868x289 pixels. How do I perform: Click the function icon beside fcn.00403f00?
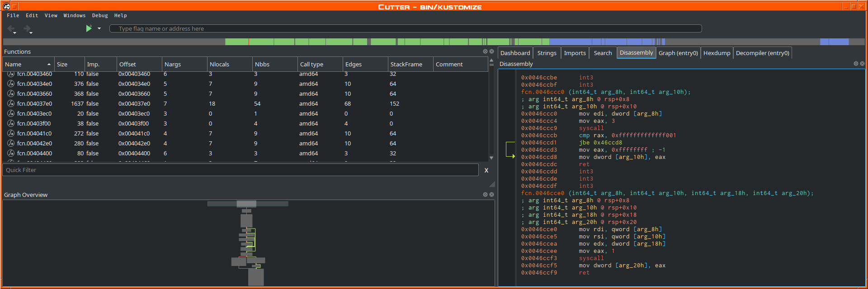coord(11,123)
